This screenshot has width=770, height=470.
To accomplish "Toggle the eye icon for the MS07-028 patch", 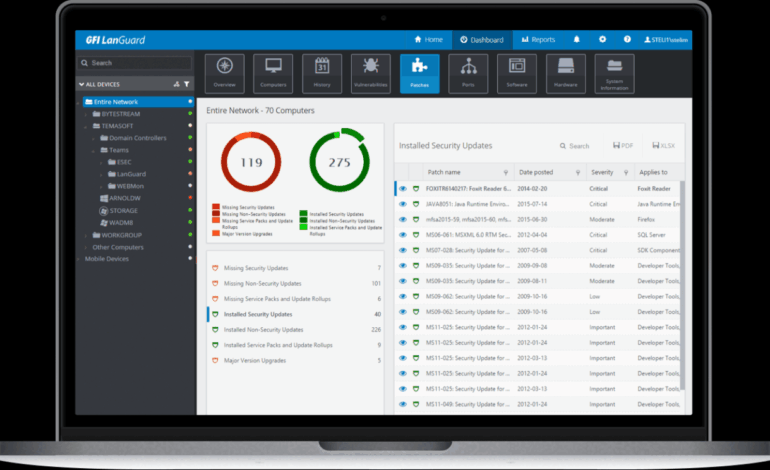I will tap(403, 250).
